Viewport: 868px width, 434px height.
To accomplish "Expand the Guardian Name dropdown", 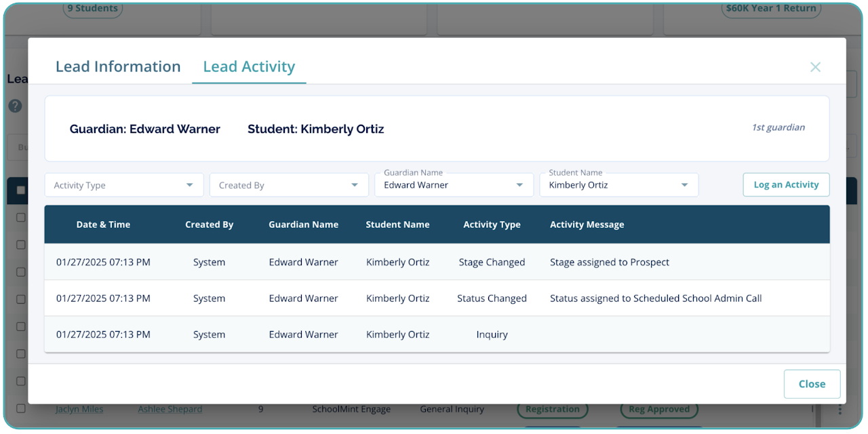I will click(454, 185).
